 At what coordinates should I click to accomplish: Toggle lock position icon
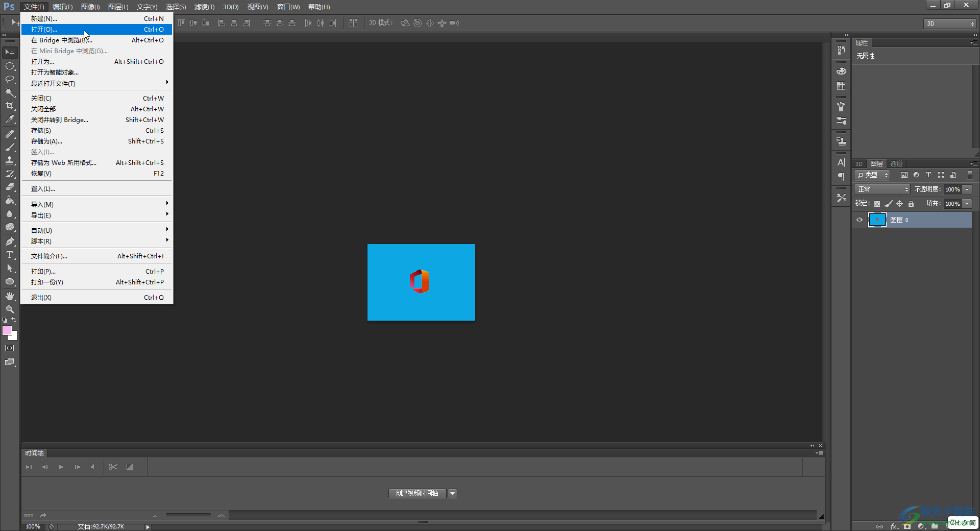[x=900, y=204]
